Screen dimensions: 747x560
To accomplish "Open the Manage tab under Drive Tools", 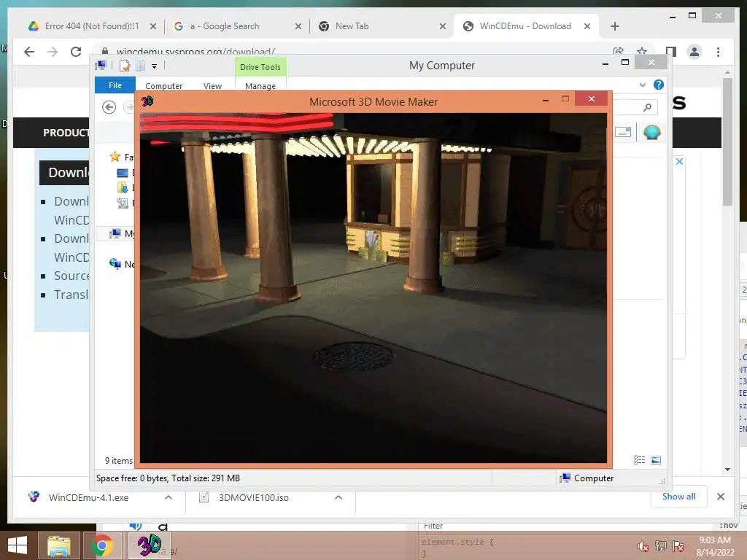I will coord(260,86).
